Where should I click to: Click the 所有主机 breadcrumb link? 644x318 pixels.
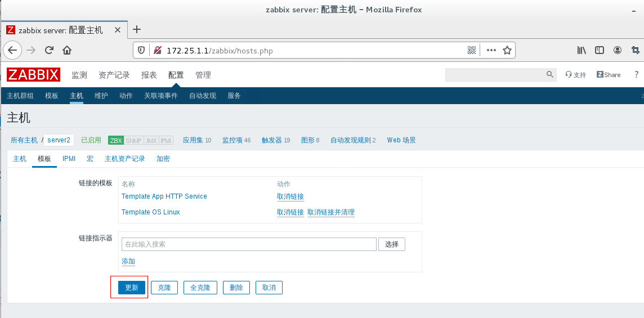coord(24,140)
